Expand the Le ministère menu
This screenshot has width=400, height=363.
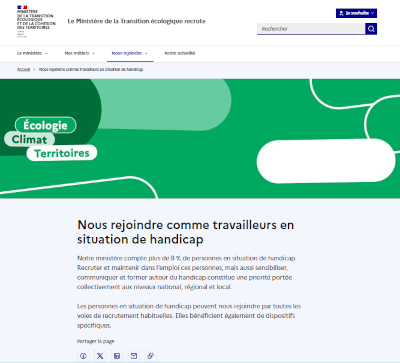pyautogui.click(x=32, y=53)
